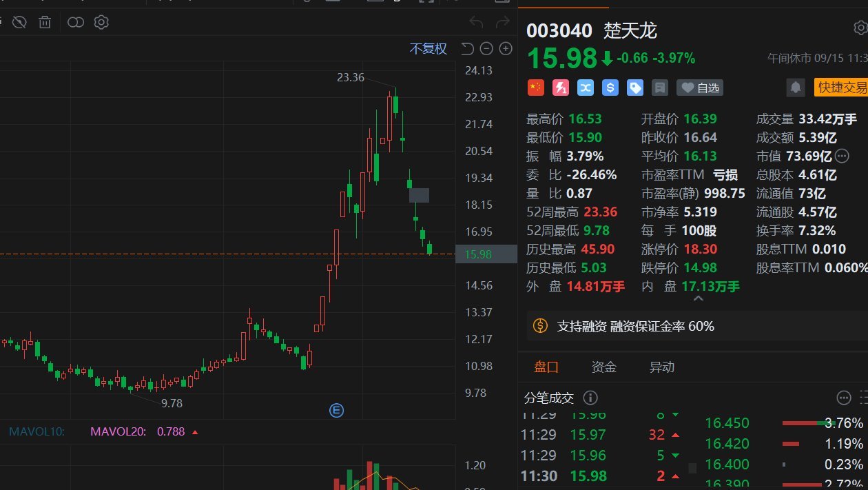Click the overlapping circles compare icon
This screenshot has width=868, height=490.
point(76,23)
